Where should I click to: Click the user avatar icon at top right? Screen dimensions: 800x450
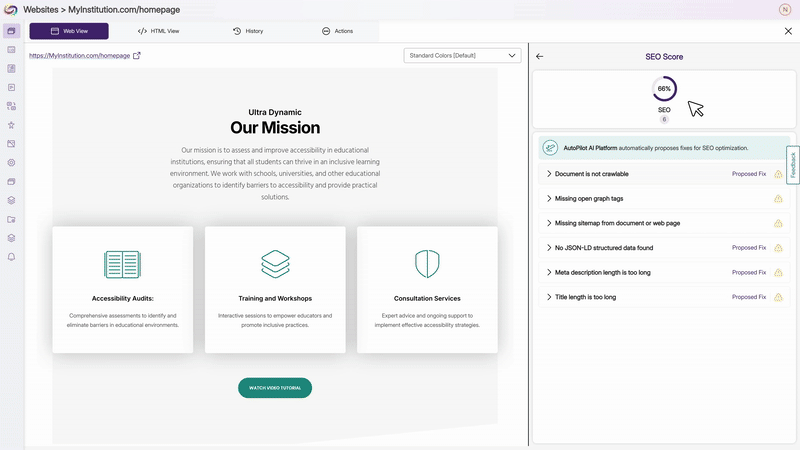click(x=784, y=10)
